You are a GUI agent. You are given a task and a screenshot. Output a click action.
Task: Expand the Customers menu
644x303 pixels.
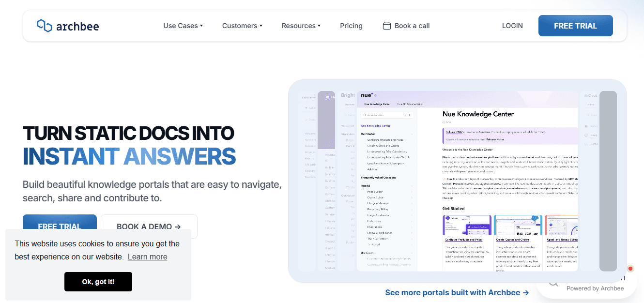pyautogui.click(x=242, y=26)
